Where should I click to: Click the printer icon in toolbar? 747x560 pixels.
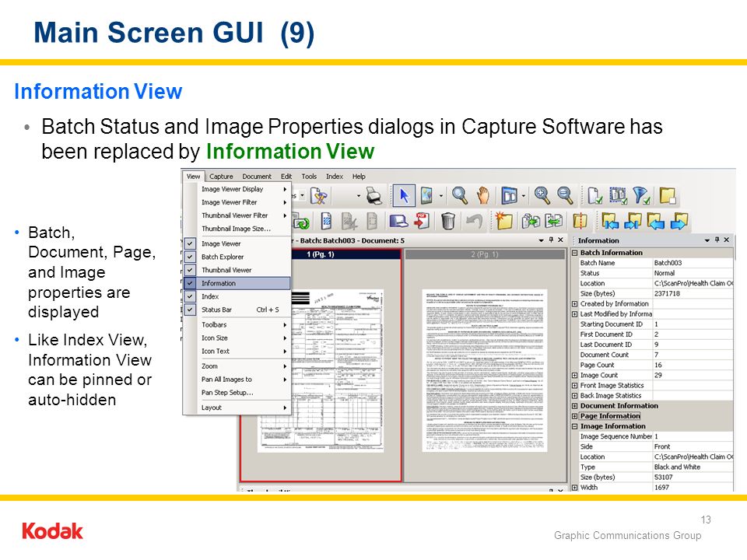pos(374,196)
